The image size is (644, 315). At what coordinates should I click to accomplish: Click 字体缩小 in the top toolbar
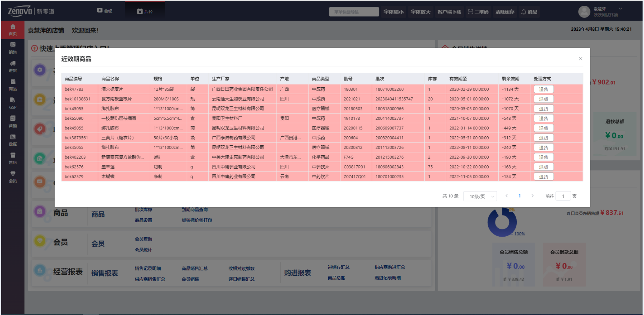(393, 12)
